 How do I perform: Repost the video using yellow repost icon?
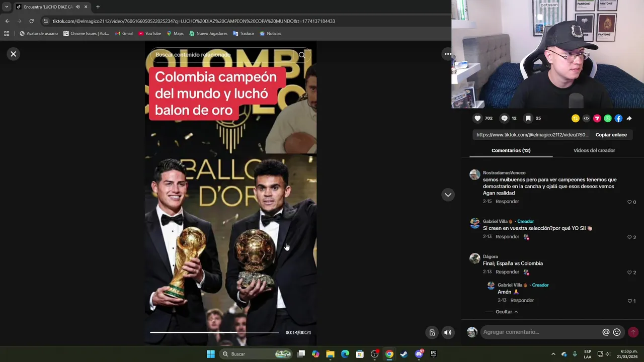tap(575, 119)
